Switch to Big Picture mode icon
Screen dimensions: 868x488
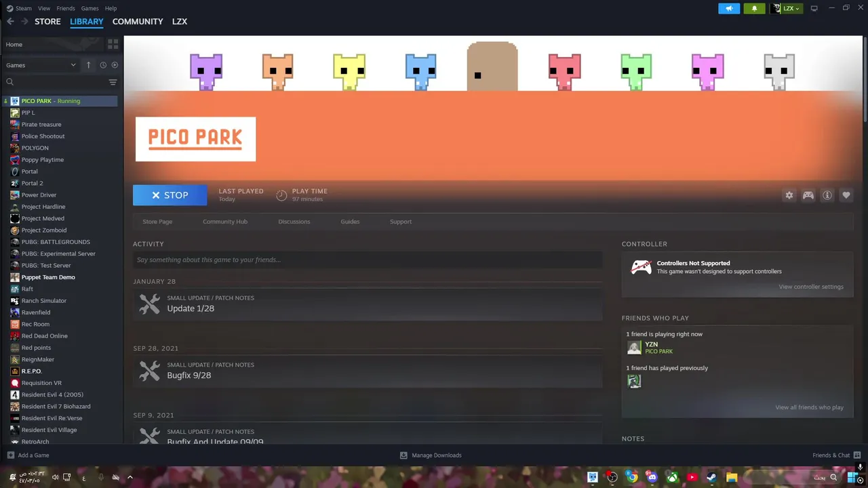point(814,8)
